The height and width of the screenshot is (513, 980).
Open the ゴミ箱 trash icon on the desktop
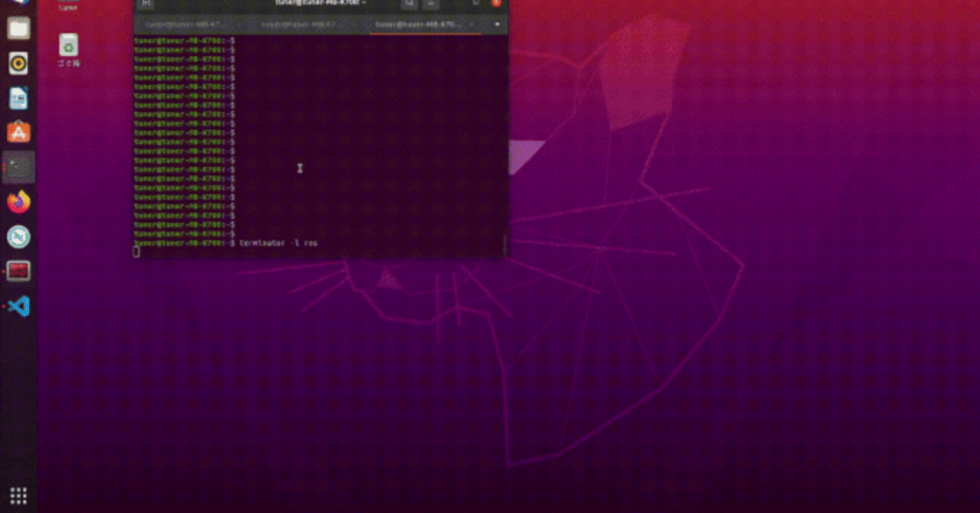pyautogui.click(x=68, y=46)
